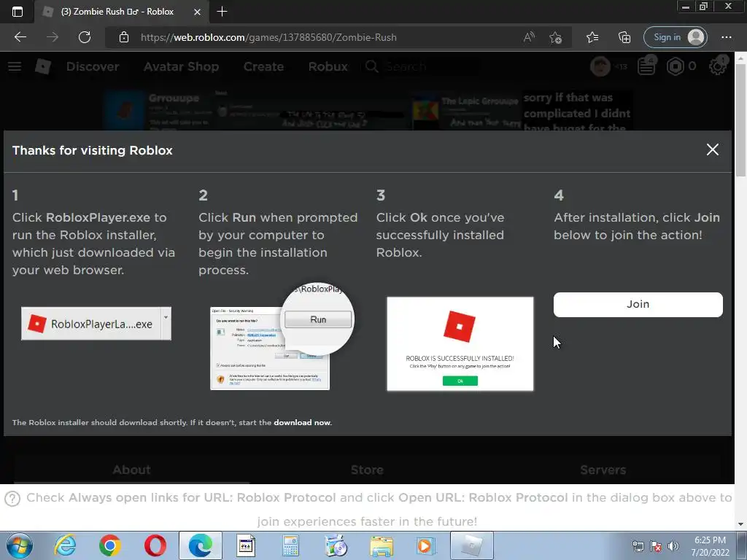Click the address bar URL
747x560 pixels.
pyautogui.click(x=268, y=37)
